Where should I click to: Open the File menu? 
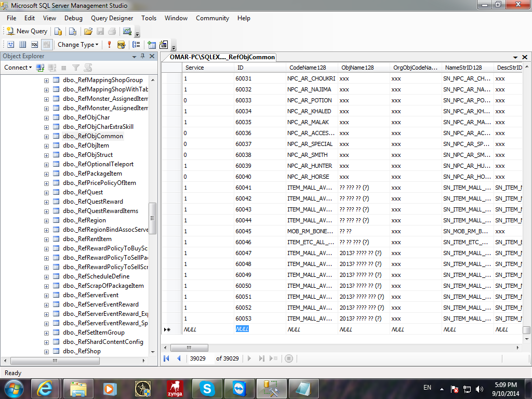click(x=11, y=18)
